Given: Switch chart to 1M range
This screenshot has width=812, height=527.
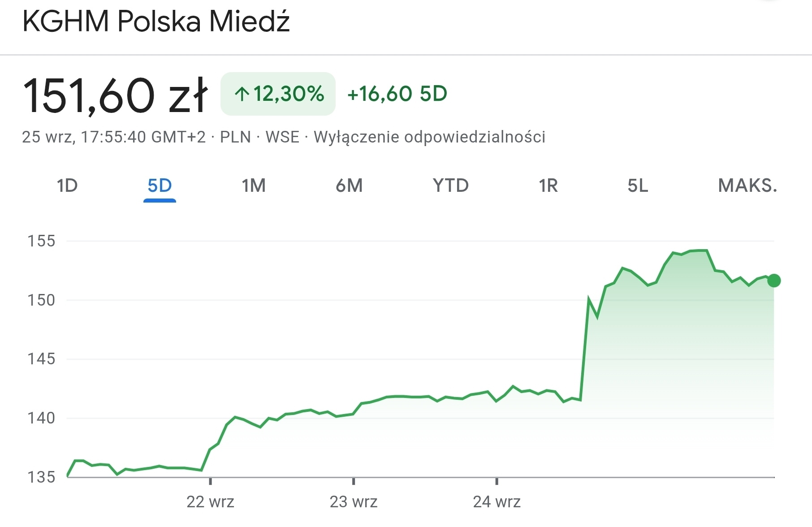Looking at the screenshot, I should pos(254,186).
